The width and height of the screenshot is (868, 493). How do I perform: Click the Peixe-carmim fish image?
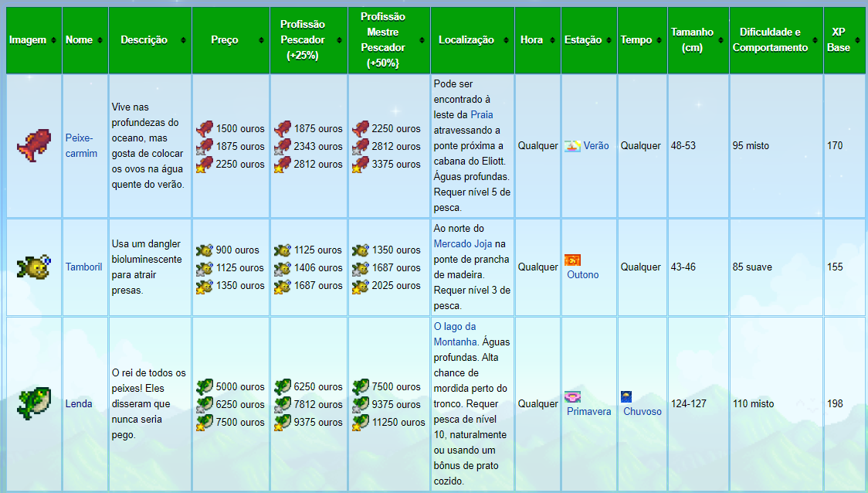(x=34, y=145)
